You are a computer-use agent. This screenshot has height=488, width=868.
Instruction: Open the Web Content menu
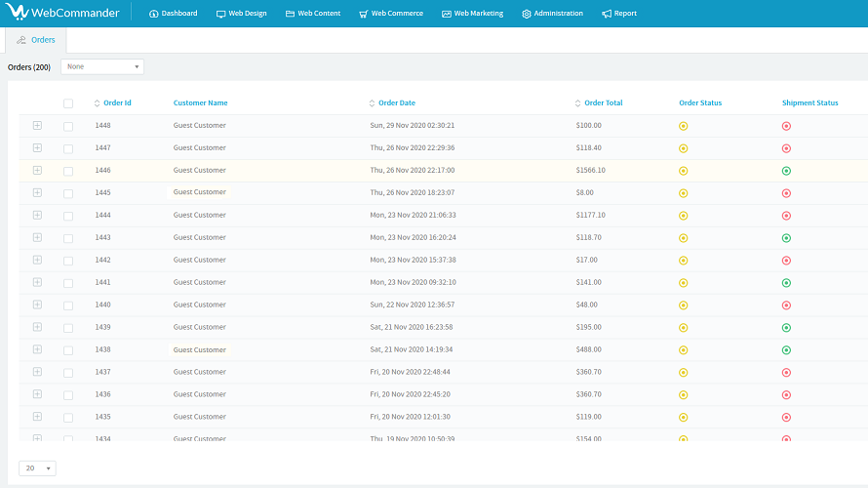(313, 14)
